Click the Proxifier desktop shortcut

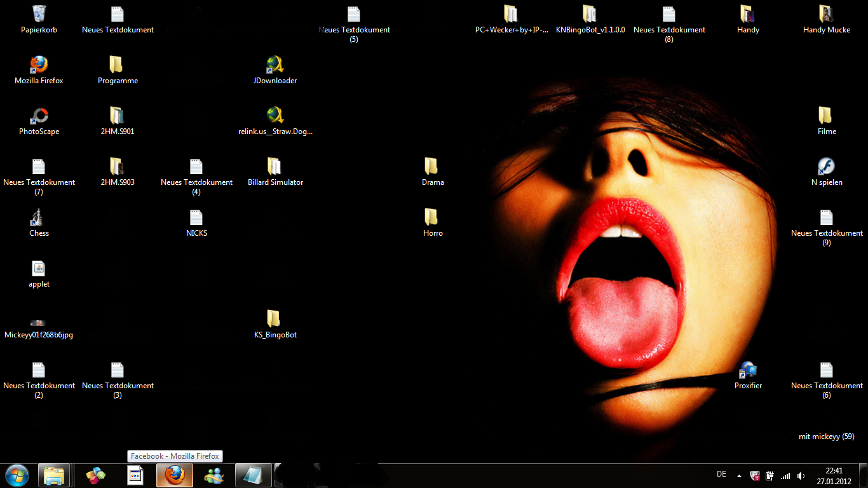click(748, 370)
